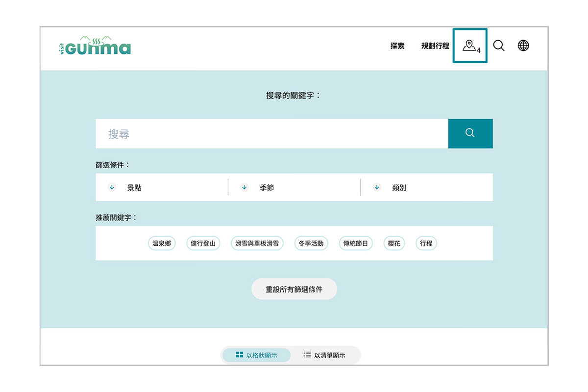
Task: Click the arrow icon beside 景點
Action: pos(112,187)
